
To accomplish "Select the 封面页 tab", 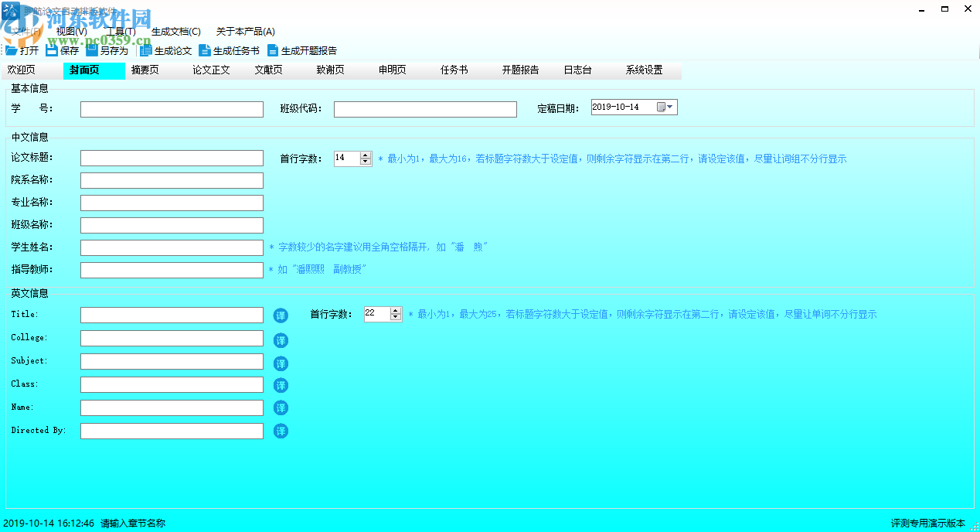I will [94, 70].
